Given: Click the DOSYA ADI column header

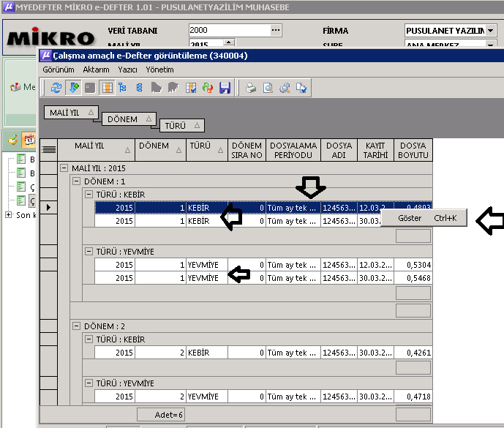Looking at the screenshot, I should click(x=339, y=150).
